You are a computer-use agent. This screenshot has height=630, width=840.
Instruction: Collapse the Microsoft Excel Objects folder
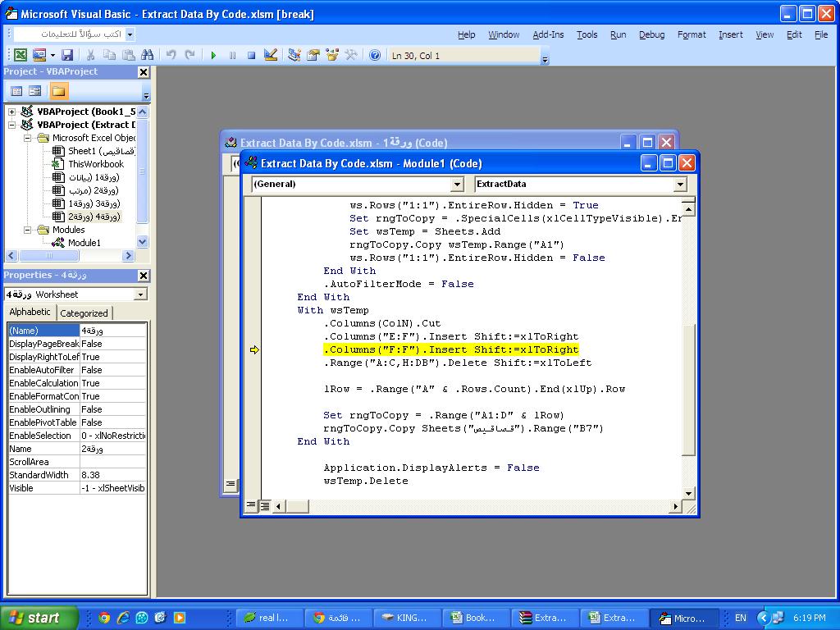point(27,138)
